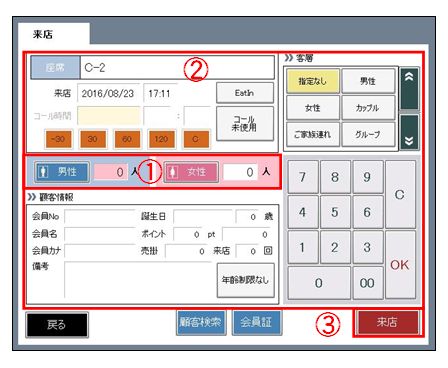Click the keypad OK key
The image size is (448, 368).
click(400, 265)
